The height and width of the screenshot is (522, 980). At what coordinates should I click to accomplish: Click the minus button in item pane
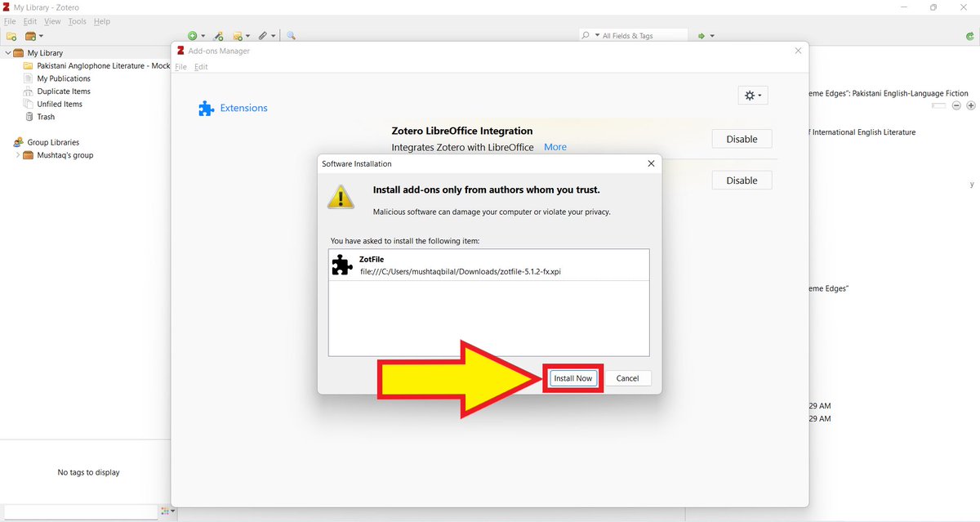(956, 105)
